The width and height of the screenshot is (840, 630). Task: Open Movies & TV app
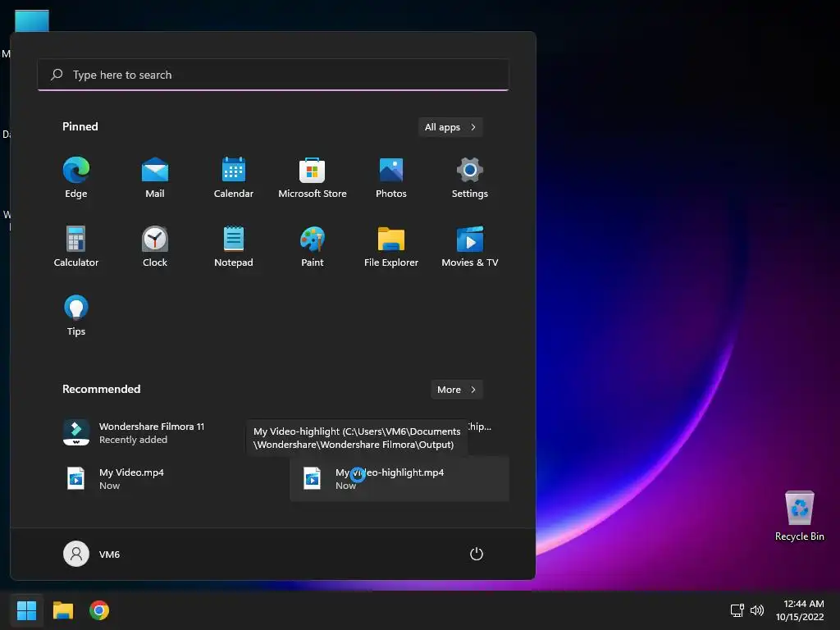point(470,246)
